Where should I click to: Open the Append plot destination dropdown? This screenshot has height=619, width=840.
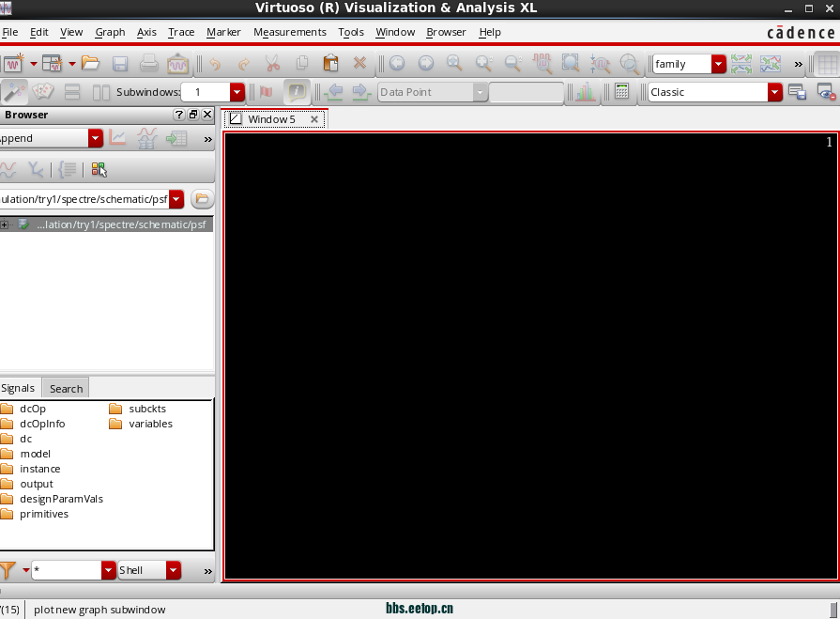pyautogui.click(x=96, y=138)
